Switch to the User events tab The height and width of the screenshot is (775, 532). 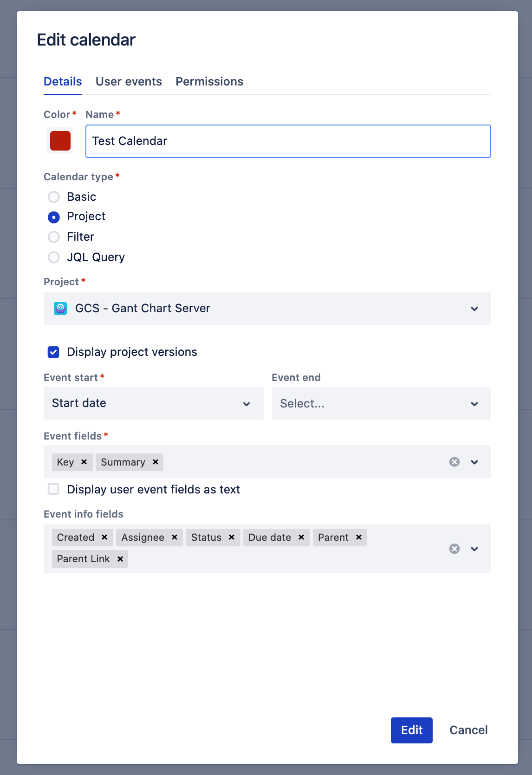click(x=129, y=82)
